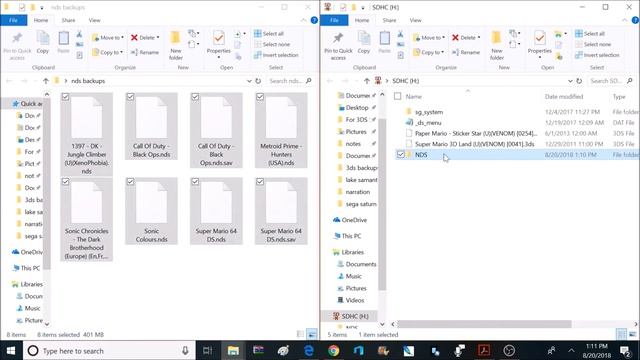Viewport: 640px width, 360px height.
Task: Switch nds backups to large icons view
Action: [x=311, y=334]
